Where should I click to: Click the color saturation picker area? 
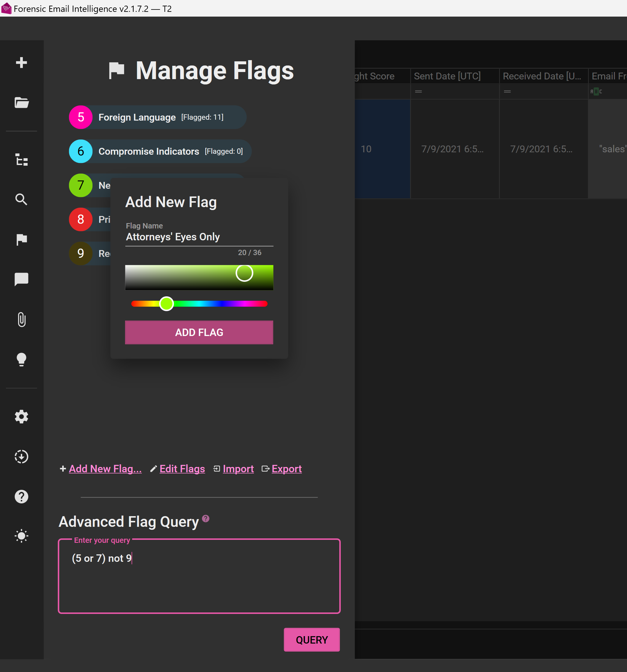pyautogui.click(x=199, y=278)
